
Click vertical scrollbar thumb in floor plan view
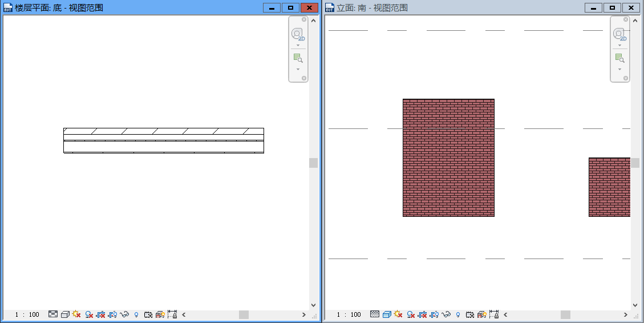pos(313,163)
